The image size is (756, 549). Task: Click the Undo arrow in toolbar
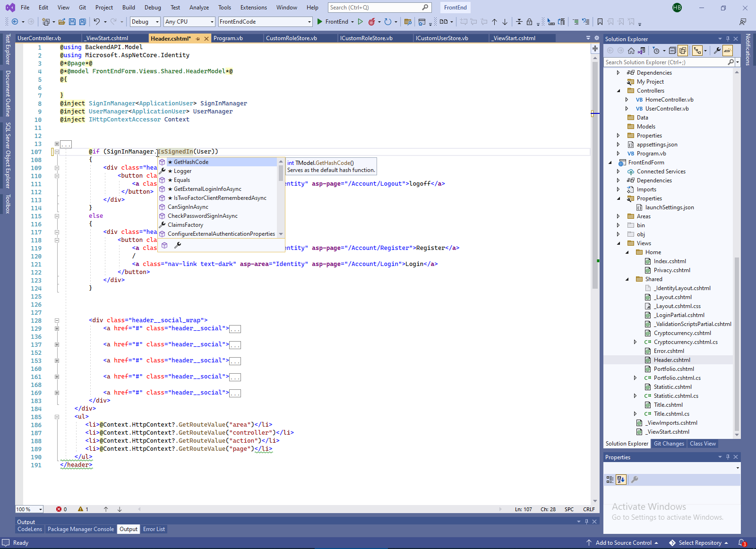(96, 22)
